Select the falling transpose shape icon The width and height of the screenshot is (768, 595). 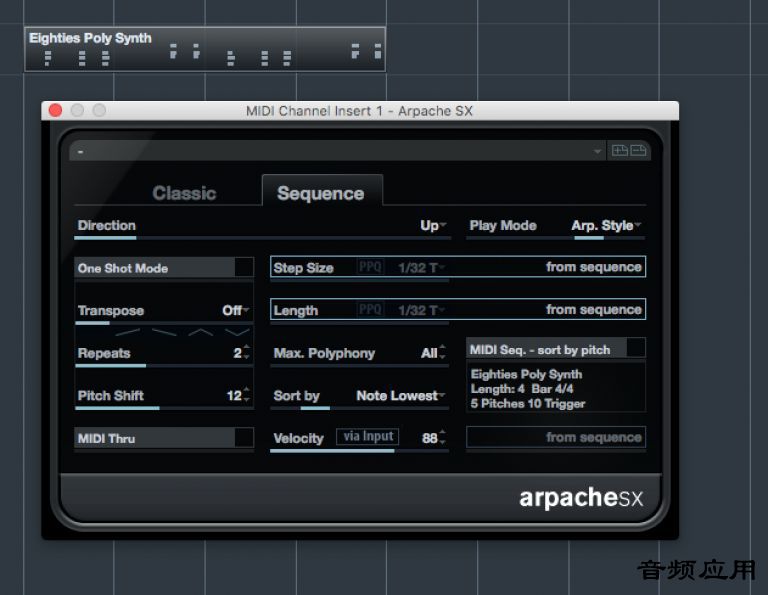(164, 333)
